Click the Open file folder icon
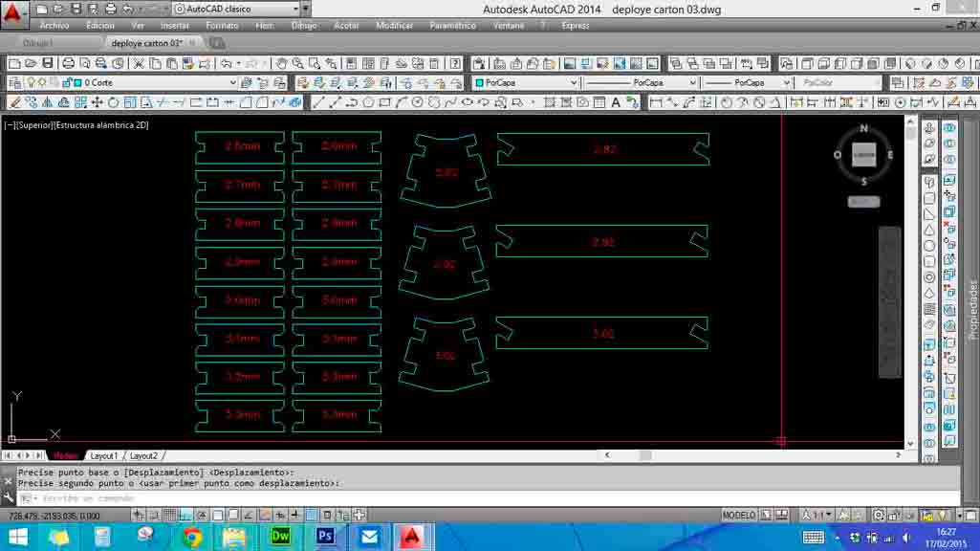The width and height of the screenshot is (980, 551). (31, 63)
